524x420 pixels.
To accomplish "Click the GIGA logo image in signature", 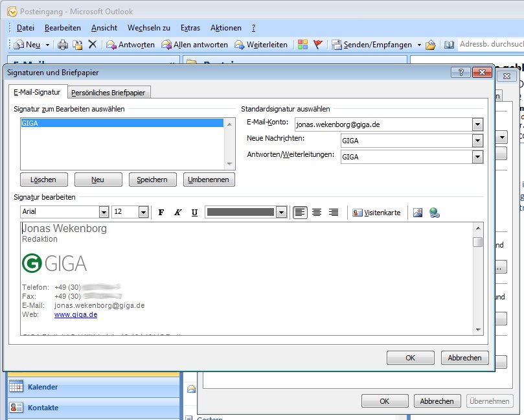I will click(54, 263).
